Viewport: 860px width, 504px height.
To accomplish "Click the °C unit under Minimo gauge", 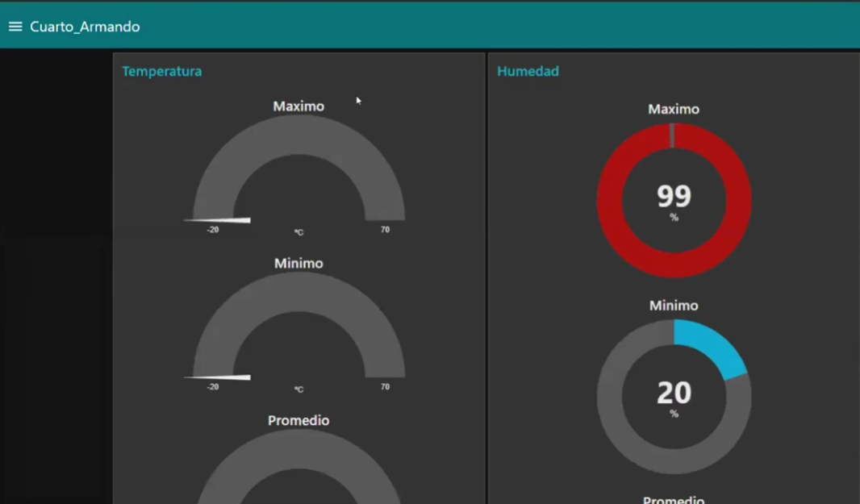I will pyautogui.click(x=299, y=389).
